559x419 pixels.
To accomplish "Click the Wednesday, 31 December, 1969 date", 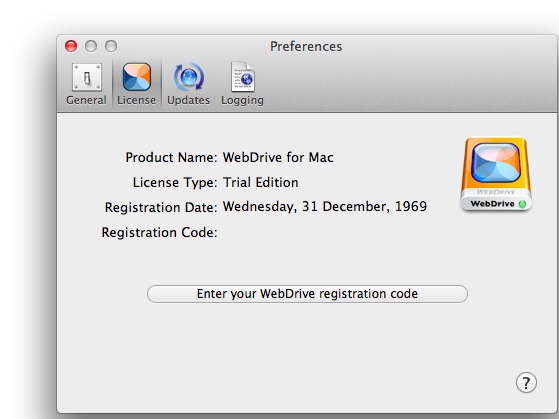I will point(325,206).
